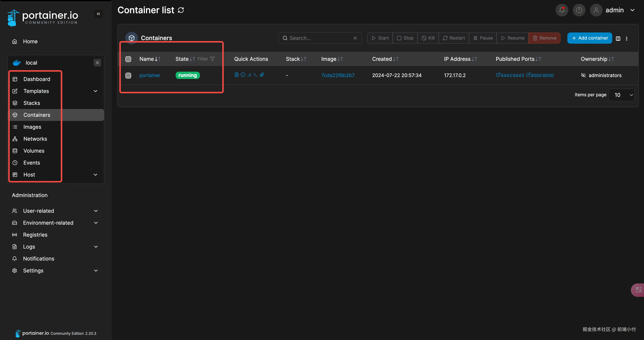The height and width of the screenshot is (340, 644).
Task: Click the Add container button
Action: click(x=590, y=38)
